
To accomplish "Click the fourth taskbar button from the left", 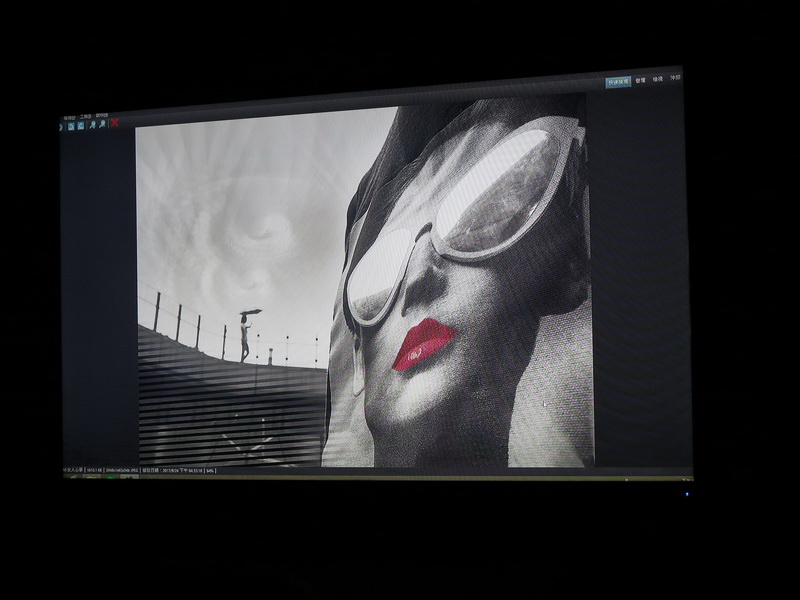I will pyautogui.click(x=129, y=477).
